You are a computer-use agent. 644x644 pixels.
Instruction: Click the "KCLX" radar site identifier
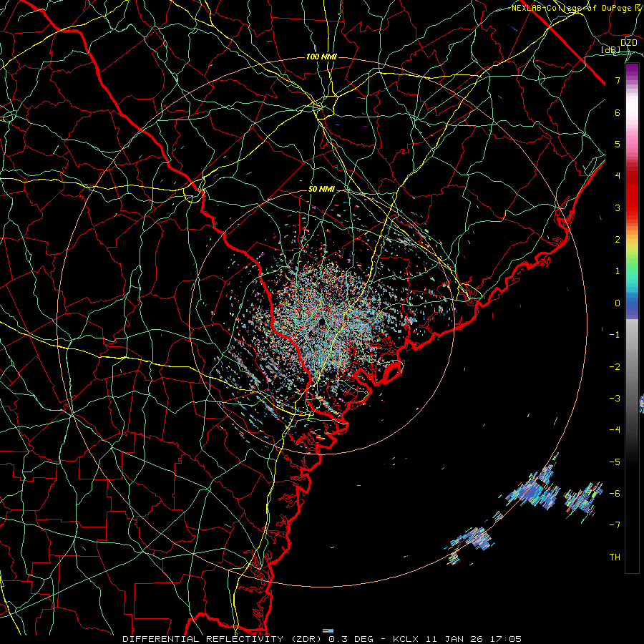[406, 639]
